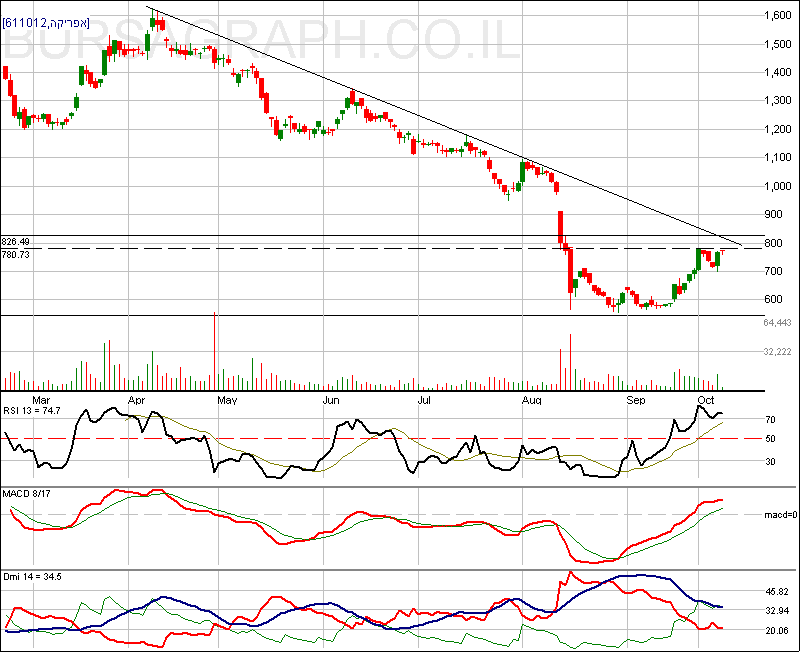The height and width of the screenshot is (652, 800).
Task: Click the 600 price axis value
Action: tap(773, 299)
